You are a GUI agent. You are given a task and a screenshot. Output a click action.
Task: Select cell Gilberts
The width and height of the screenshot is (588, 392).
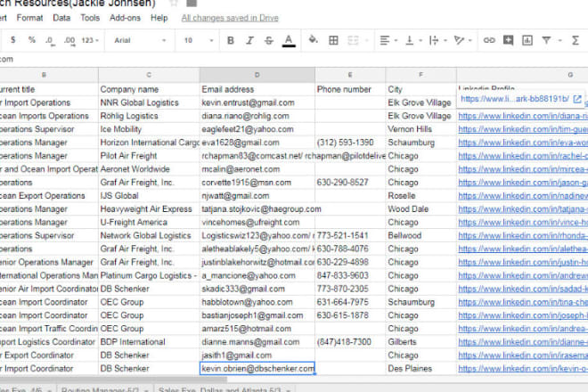(x=421, y=342)
